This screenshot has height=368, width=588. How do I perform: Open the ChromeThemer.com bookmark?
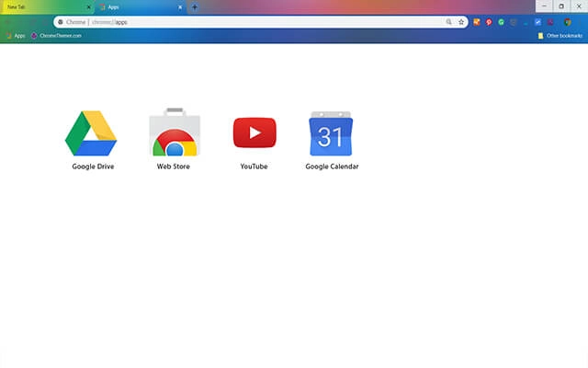pos(56,36)
